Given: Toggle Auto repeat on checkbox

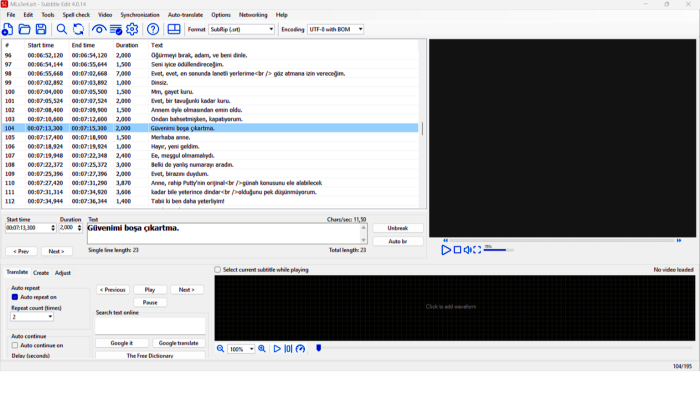Looking at the screenshot, I should (15, 297).
